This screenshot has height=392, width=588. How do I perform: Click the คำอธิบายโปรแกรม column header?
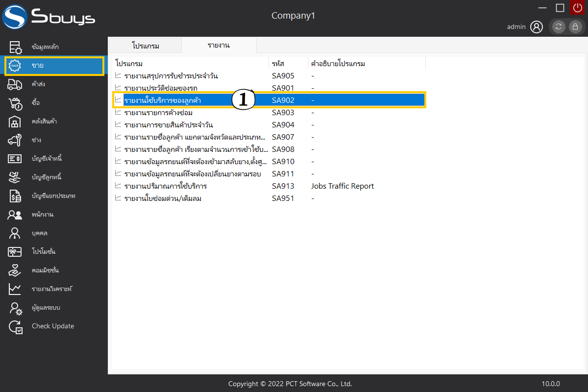tap(338, 64)
